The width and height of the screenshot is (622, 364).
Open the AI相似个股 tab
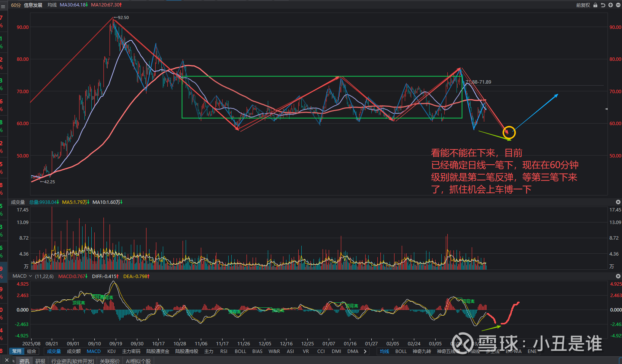(x=138, y=361)
